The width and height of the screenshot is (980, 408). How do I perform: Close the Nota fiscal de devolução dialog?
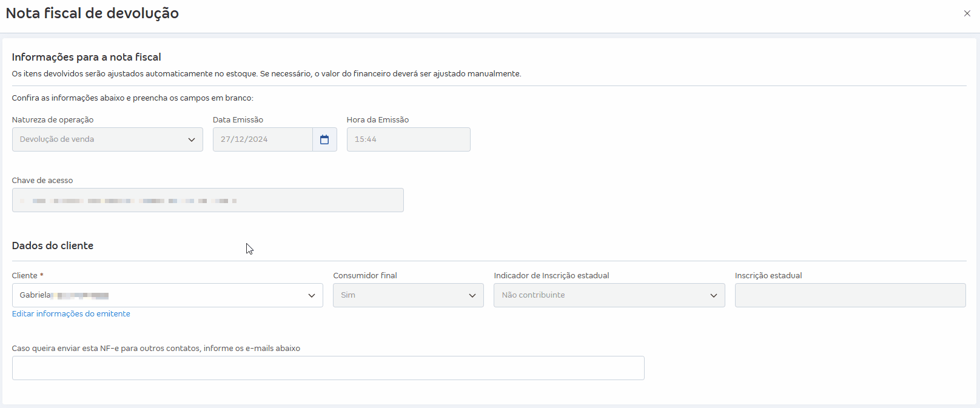point(967,13)
